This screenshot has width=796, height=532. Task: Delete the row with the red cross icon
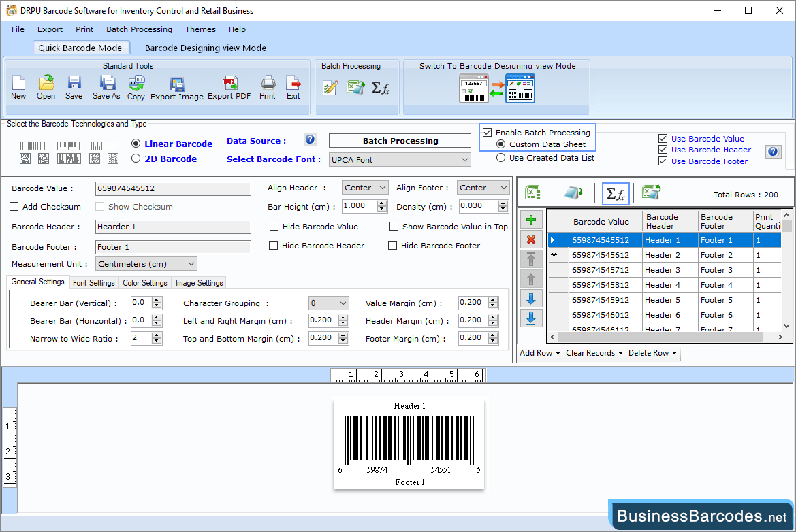[531, 239]
